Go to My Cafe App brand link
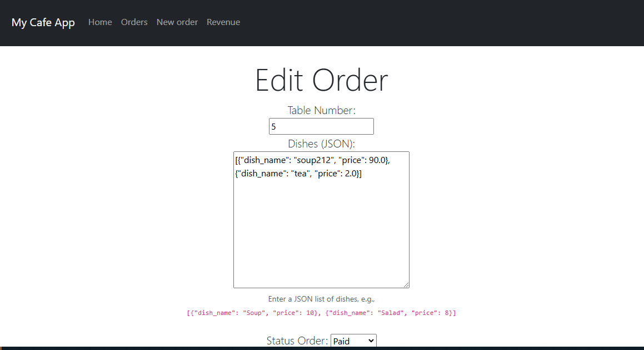644x350 pixels. (x=43, y=22)
